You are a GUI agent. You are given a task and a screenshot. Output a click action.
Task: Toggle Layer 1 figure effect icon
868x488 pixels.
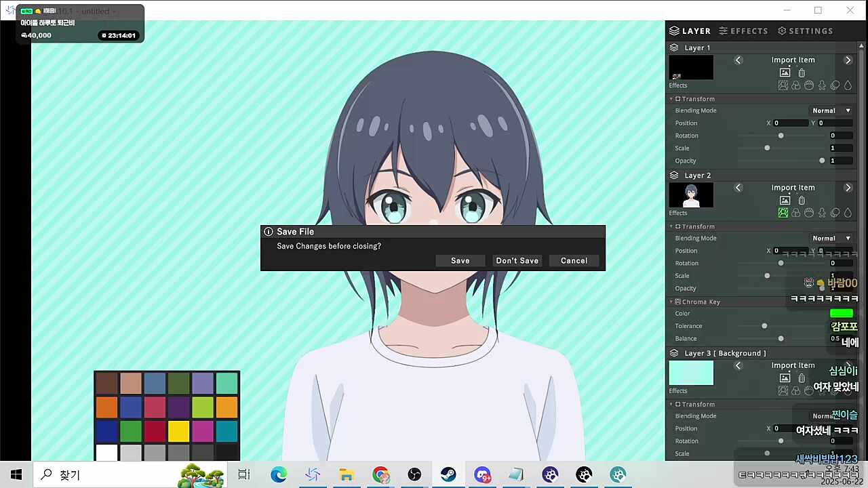click(x=822, y=85)
